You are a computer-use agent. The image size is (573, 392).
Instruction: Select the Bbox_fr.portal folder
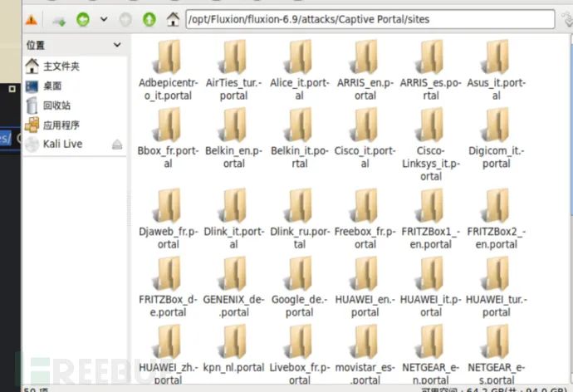(x=168, y=139)
